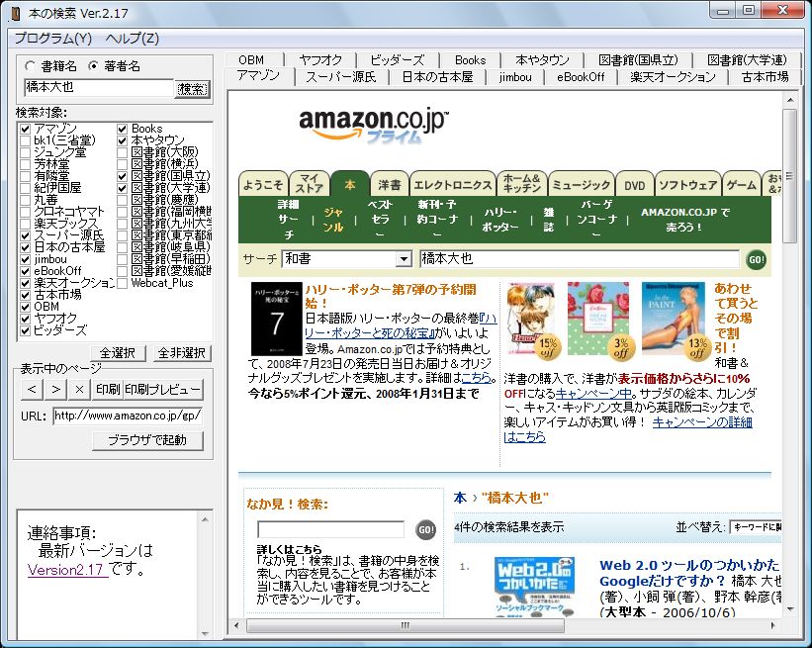The image size is (812, 648).
Task: Click the 全選択 button
Action: (x=118, y=353)
